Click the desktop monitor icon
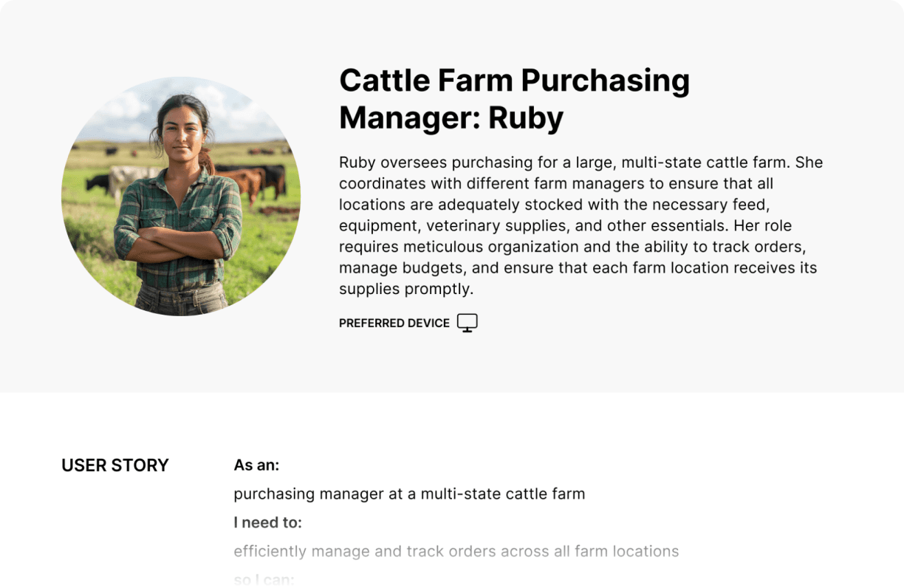The height and width of the screenshot is (588, 904). tap(467, 323)
